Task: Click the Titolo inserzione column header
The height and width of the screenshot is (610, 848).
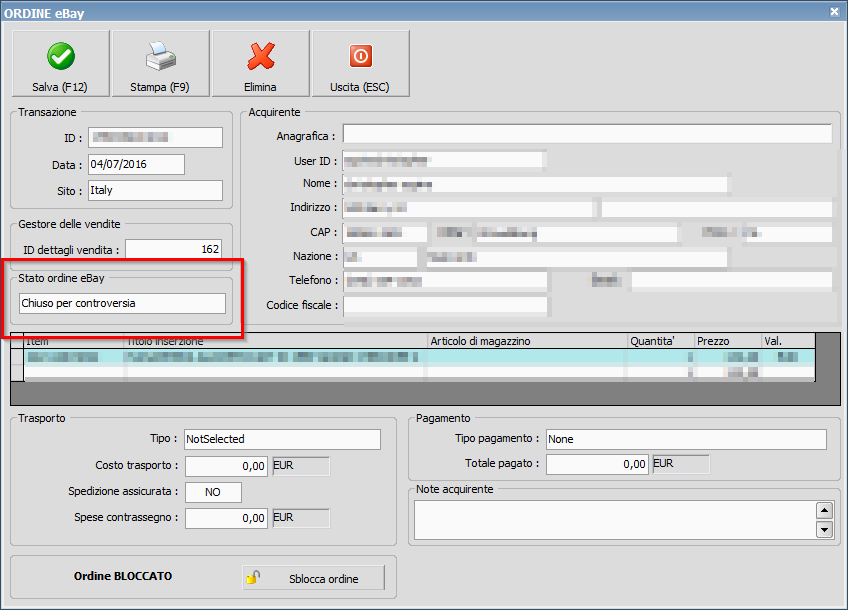Action: pyautogui.click(x=276, y=342)
